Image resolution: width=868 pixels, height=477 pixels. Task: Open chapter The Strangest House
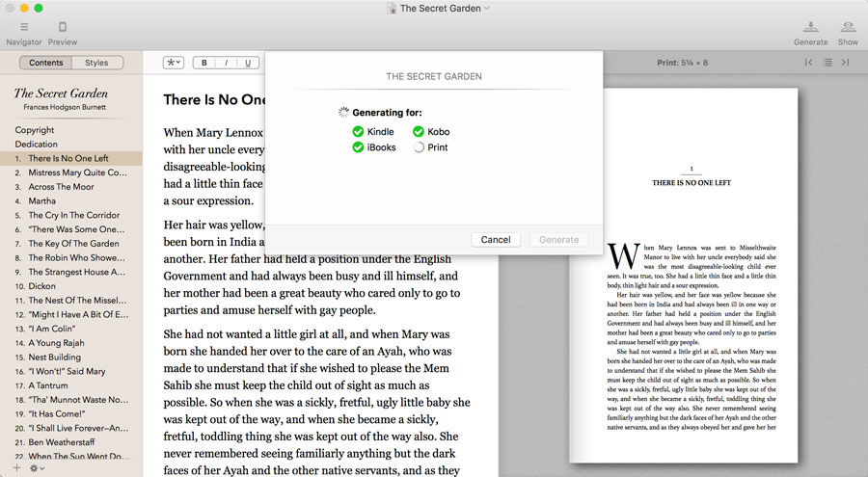click(70, 272)
